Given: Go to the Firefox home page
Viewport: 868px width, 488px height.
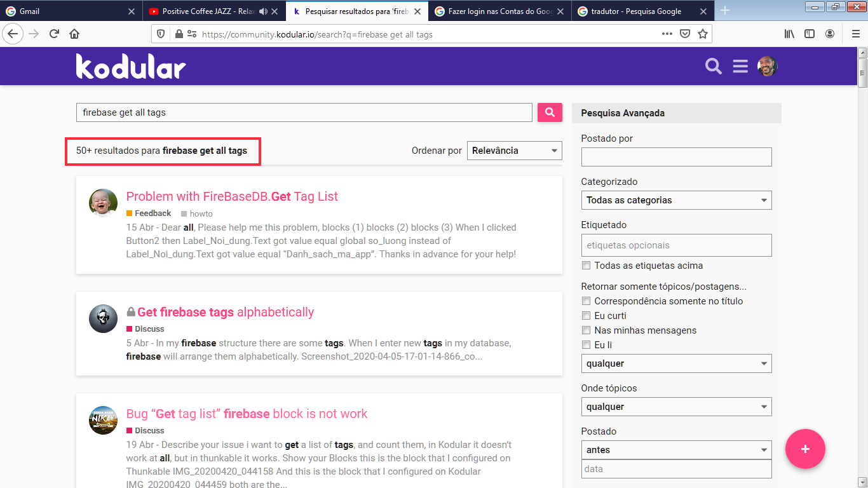Looking at the screenshot, I should 74,34.
